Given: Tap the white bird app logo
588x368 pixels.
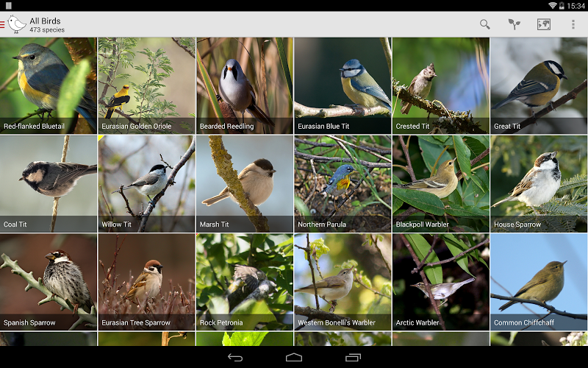Looking at the screenshot, I should tap(16, 24).
